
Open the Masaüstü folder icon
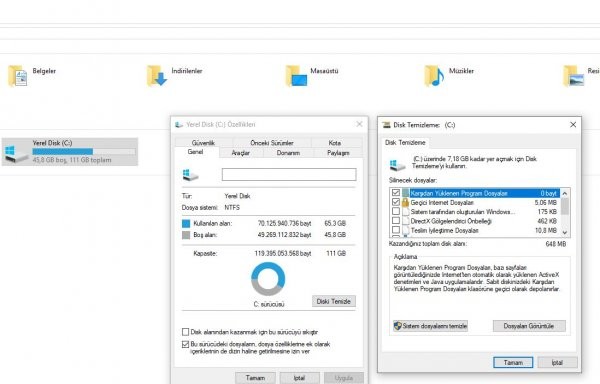click(x=296, y=76)
